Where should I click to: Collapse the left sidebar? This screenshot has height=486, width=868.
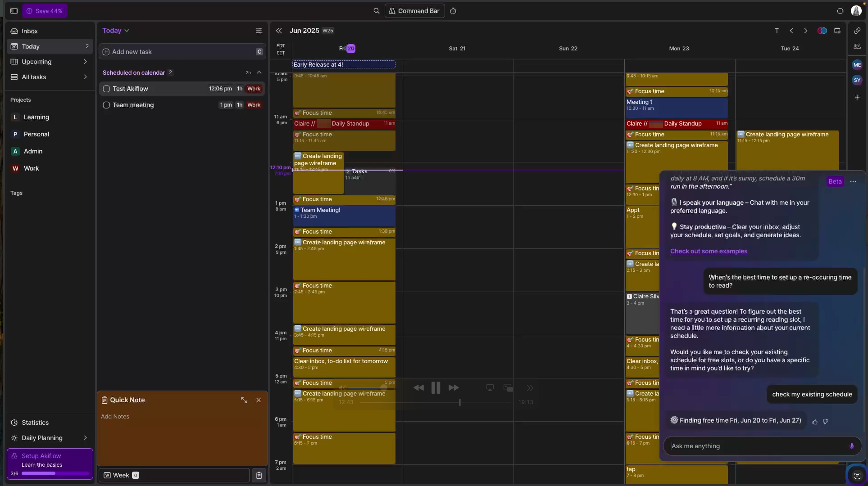14,11
